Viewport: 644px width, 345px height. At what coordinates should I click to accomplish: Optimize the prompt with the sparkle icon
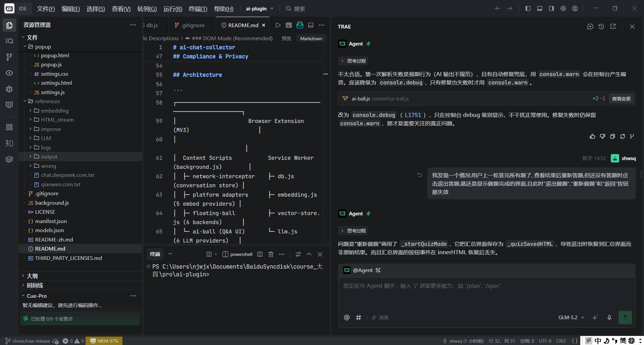coord(595,318)
